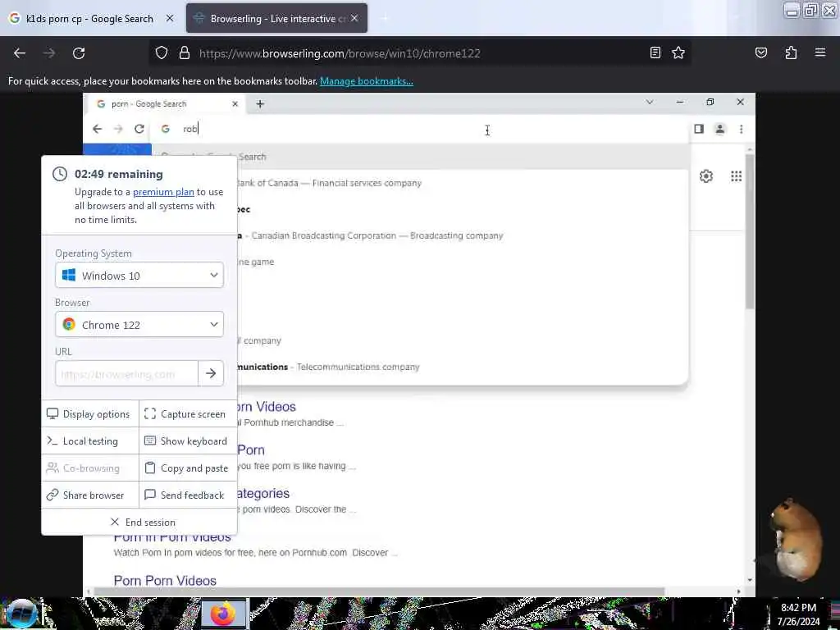Click Send feedback
This screenshot has height=630, width=840.
(x=188, y=495)
